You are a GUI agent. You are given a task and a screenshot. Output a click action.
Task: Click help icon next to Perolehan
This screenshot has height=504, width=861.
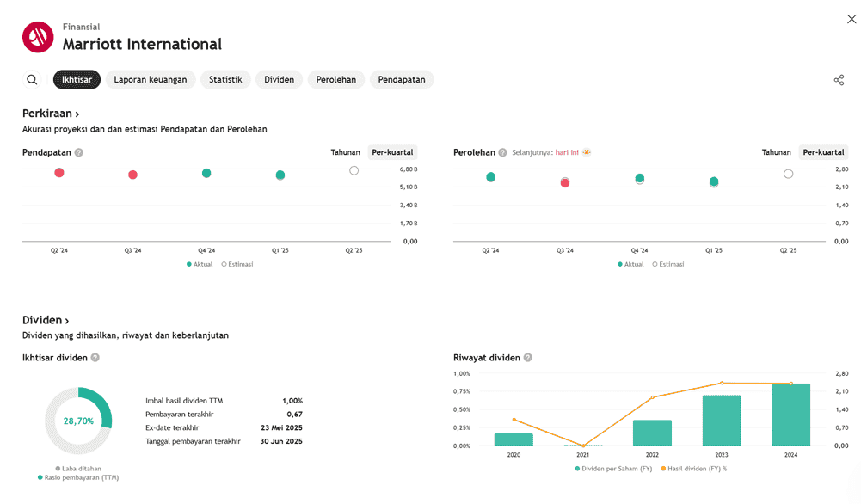pos(502,152)
